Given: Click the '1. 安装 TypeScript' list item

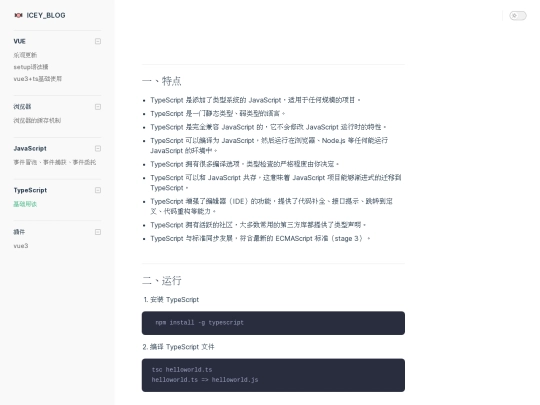Looking at the screenshot, I should [172, 300].
